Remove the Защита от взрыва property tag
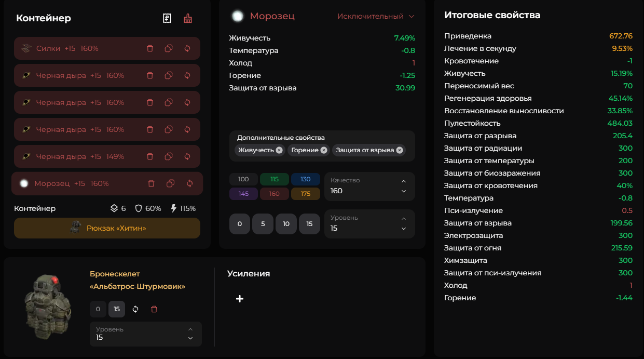 tap(399, 150)
